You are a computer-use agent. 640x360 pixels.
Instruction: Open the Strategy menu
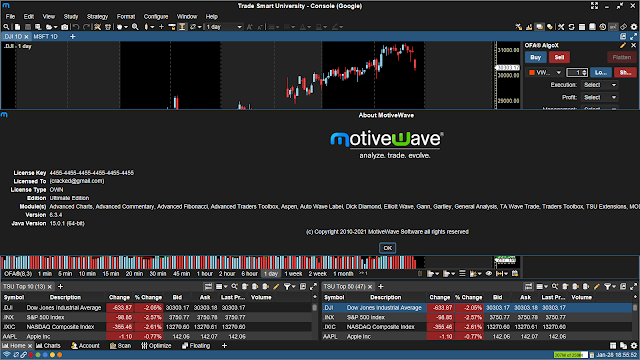tap(97, 17)
